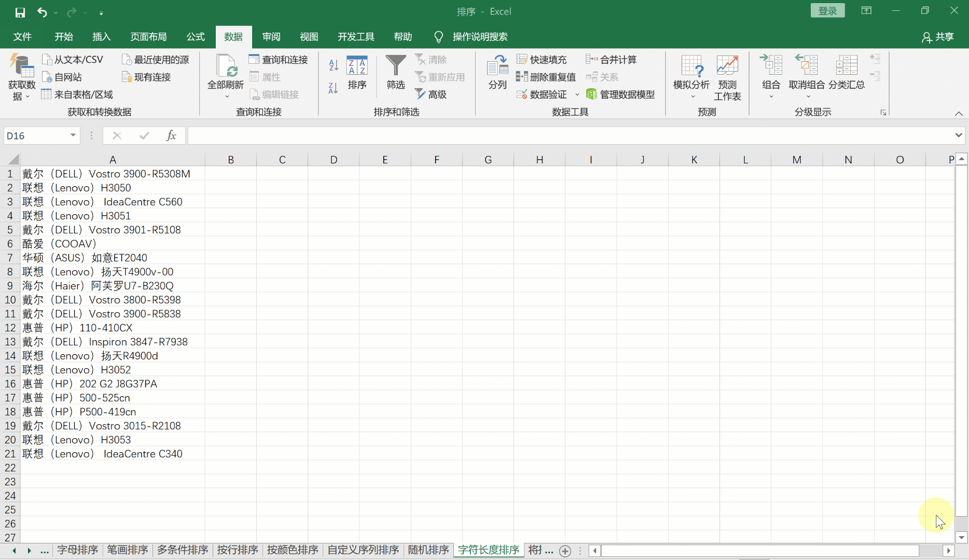Choose From Table/Range (来自表格/区域)
The width and height of the screenshot is (969, 560).
click(77, 94)
